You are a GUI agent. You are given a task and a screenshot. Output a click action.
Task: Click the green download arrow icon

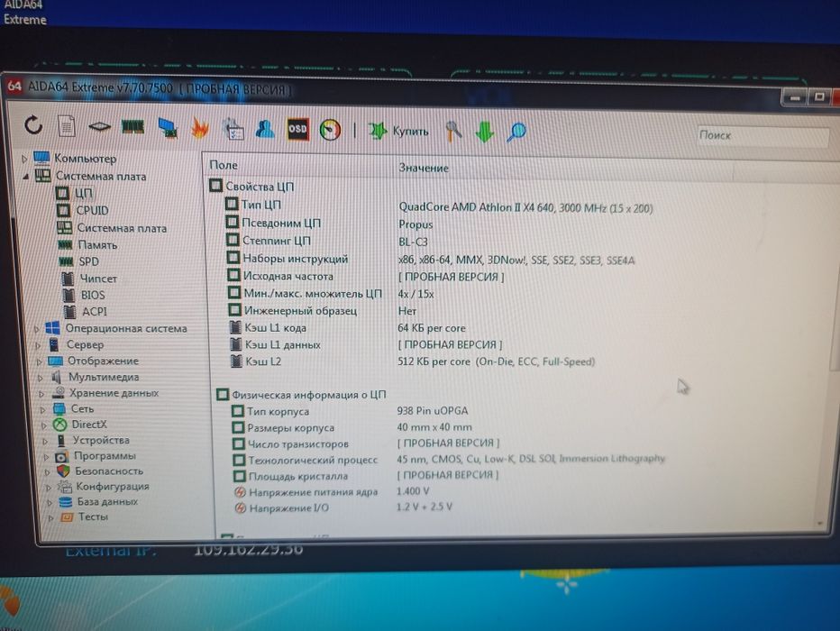click(484, 132)
